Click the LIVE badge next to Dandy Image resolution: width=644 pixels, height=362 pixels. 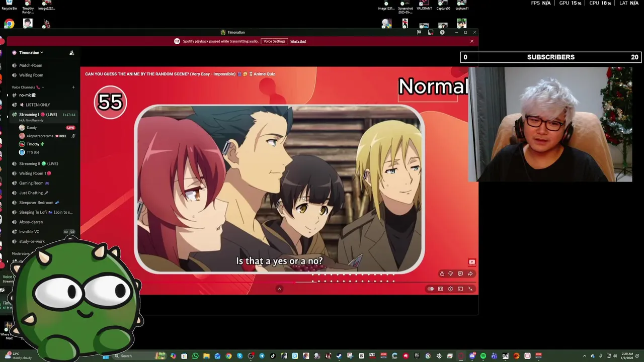(x=70, y=128)
